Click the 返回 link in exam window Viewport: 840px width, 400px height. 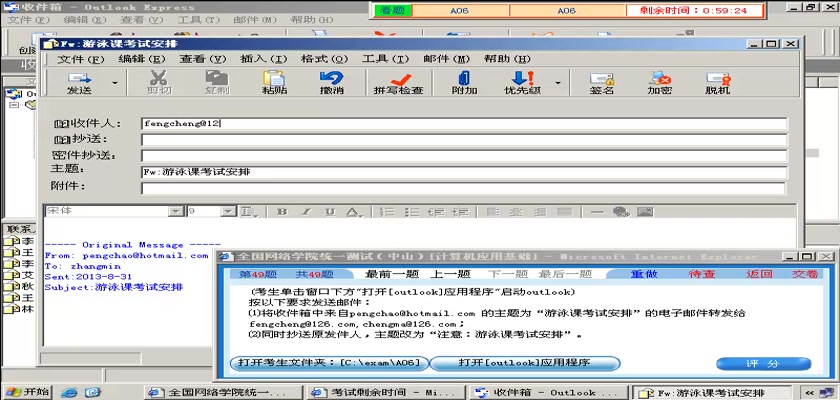pos(760,274)
